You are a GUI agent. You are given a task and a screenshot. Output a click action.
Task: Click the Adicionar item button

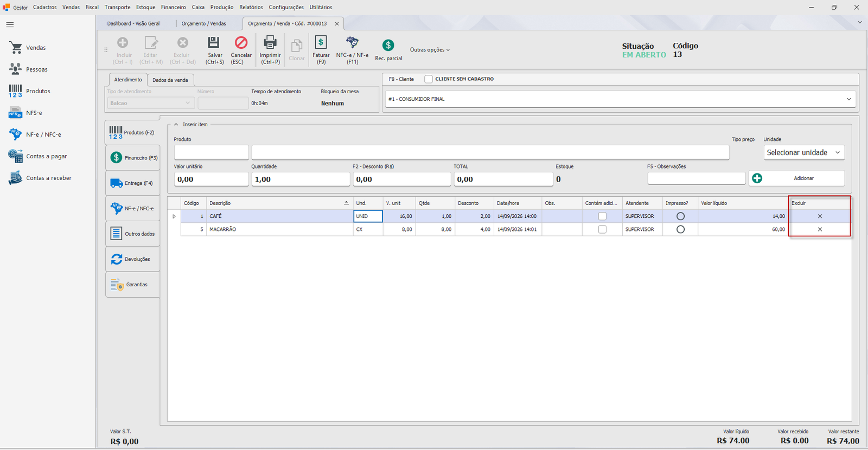click(796, 178)
